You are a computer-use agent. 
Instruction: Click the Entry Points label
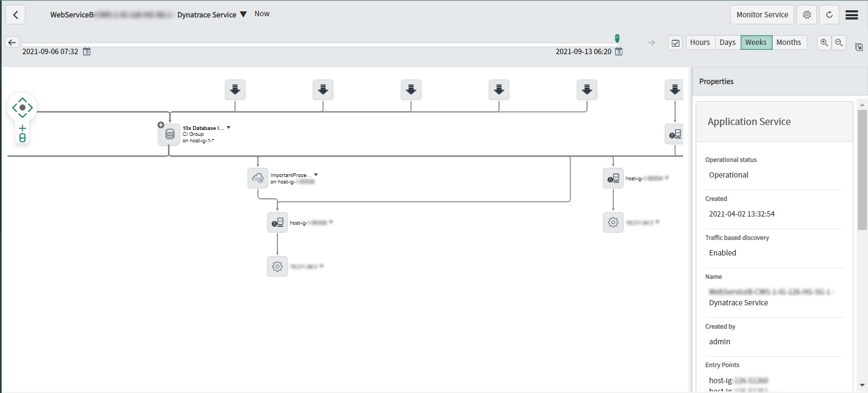[x=722, y=365]
